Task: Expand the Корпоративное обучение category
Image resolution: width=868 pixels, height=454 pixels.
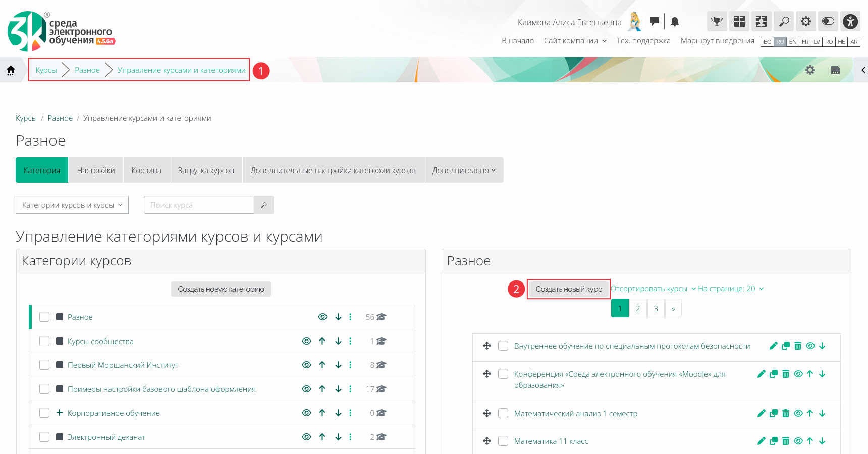Action: coord(60,413)
